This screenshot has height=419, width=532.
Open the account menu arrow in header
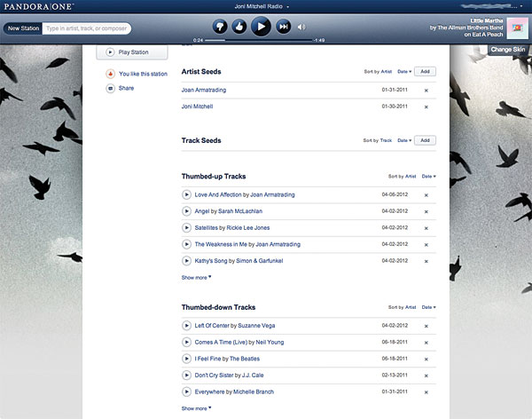click(521, 6)
